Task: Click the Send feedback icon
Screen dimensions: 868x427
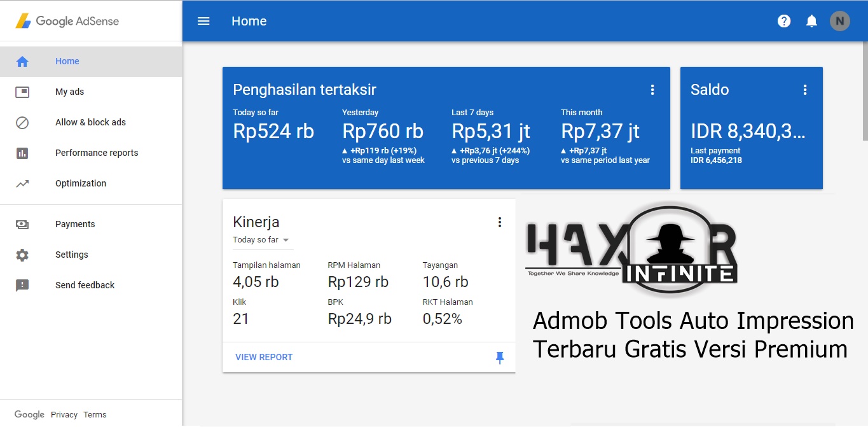Action: point(22,286)
